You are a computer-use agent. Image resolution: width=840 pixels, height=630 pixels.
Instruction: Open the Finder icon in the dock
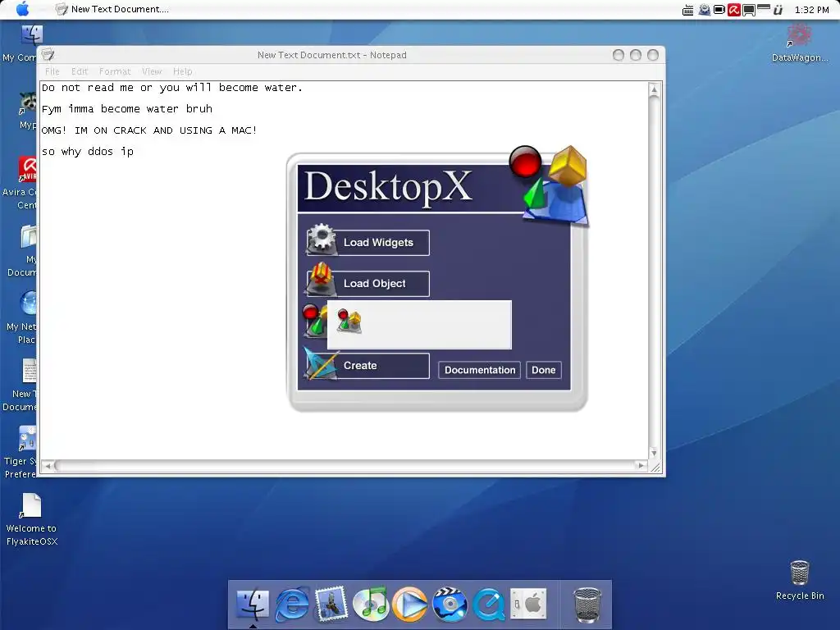(x=253, y=605)
